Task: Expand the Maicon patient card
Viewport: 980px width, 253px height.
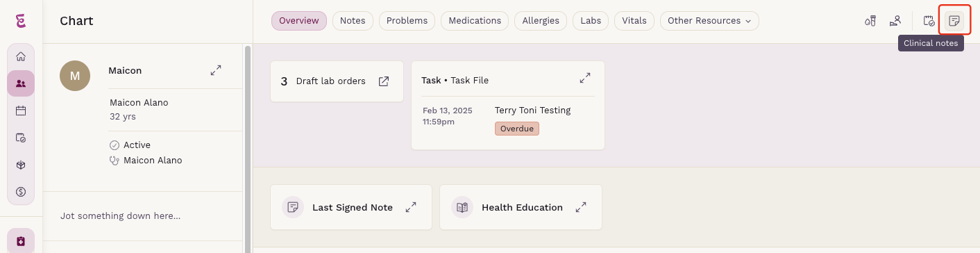Action: coord(216,70)
